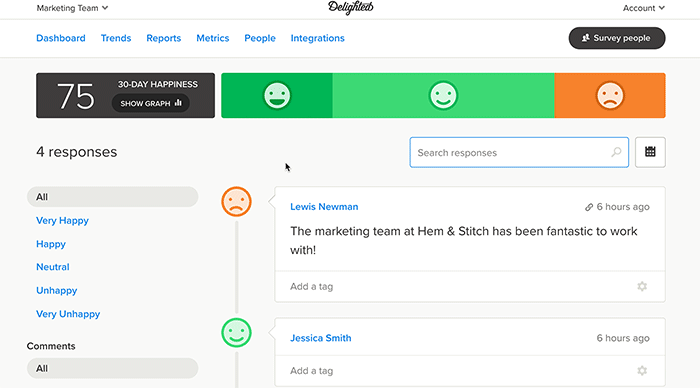Open the Trends tab
The width and height of the screenshot is (700, 388).
(116, 38)
